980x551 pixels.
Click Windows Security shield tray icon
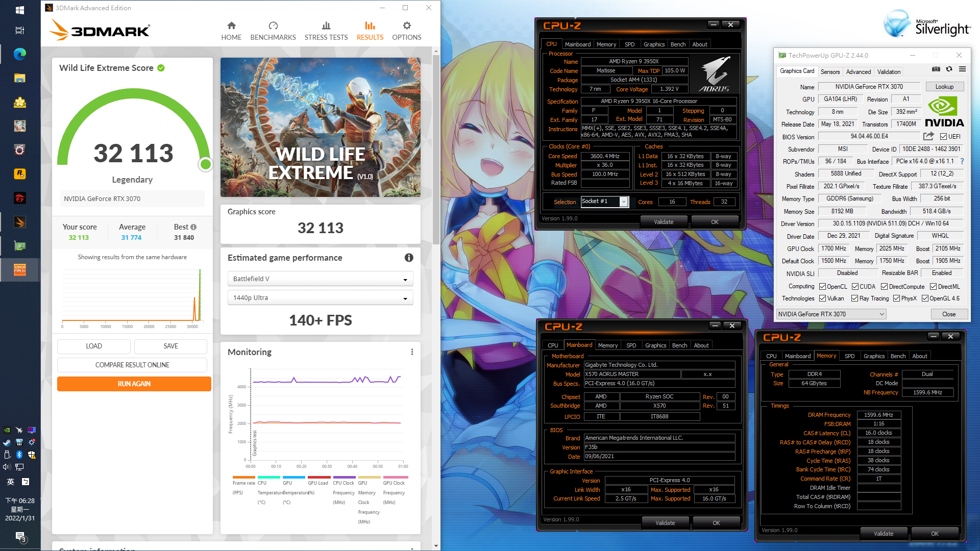(32, 455)
